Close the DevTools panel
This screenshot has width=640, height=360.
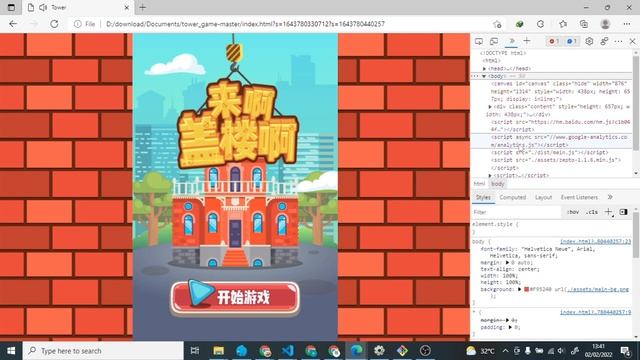(632, 41)
